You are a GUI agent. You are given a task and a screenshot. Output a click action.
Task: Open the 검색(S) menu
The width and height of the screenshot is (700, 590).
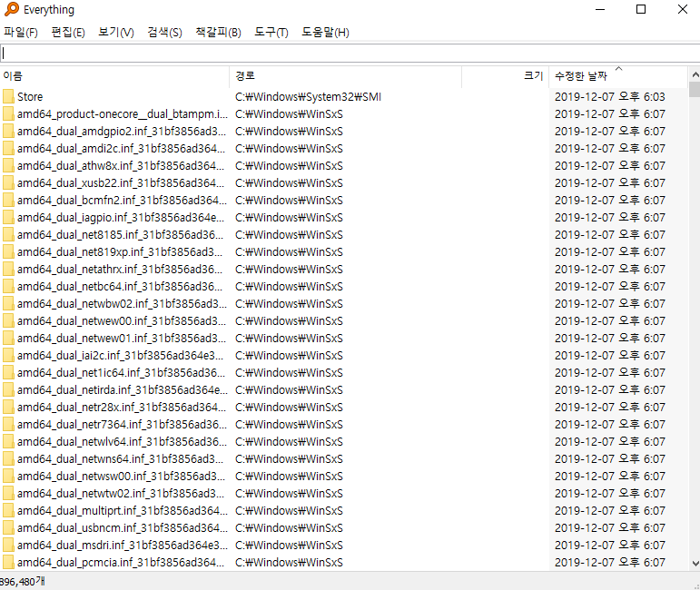point(164,32)
